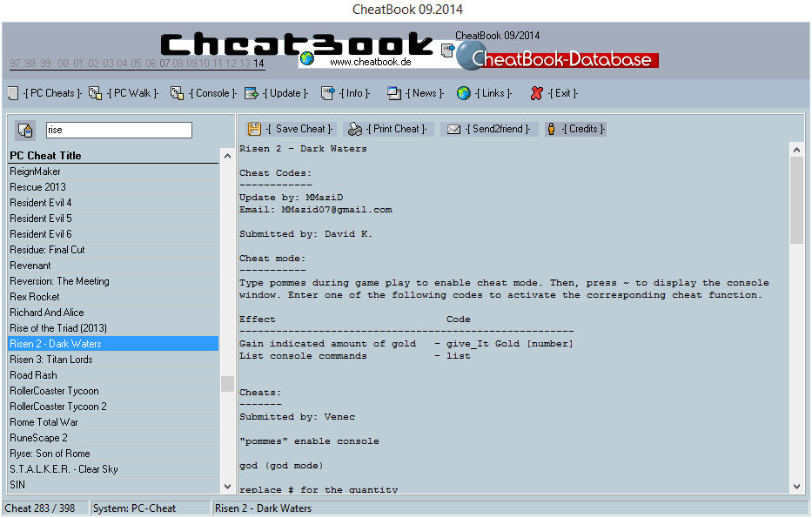Click the Print Cheat button label
Viewport: 812px width, 518px height.
pos(397,129)
